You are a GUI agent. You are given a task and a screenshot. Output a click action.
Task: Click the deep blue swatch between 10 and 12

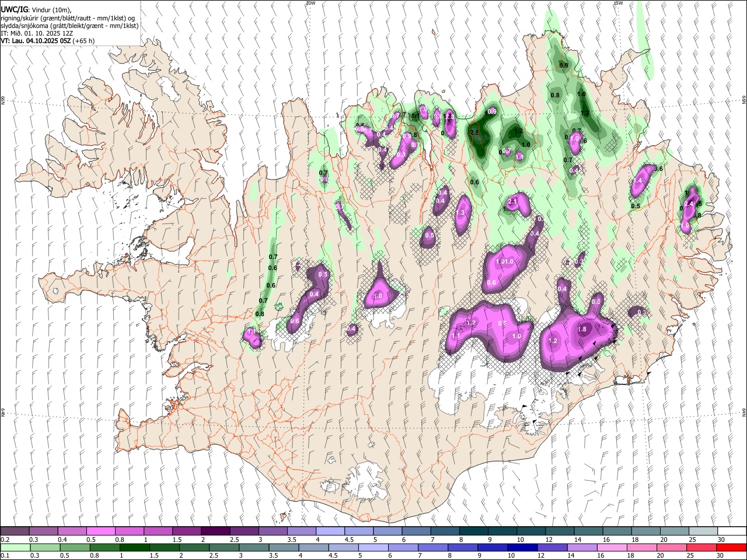coord(522,547)
